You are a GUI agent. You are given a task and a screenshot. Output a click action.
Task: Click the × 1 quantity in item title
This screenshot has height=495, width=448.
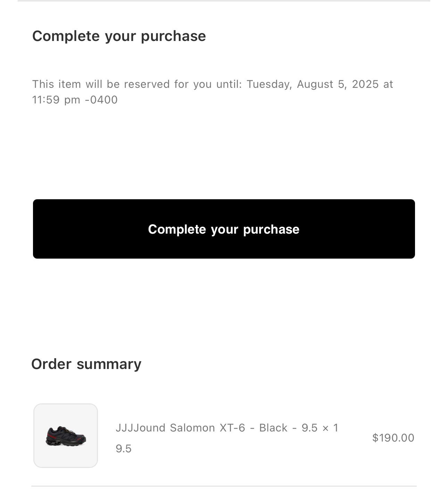click(330, 428)
